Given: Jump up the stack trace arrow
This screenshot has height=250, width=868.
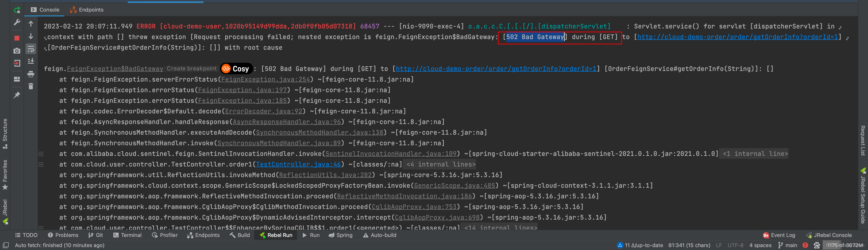Looking at the screenshot, I should (31, 24).
